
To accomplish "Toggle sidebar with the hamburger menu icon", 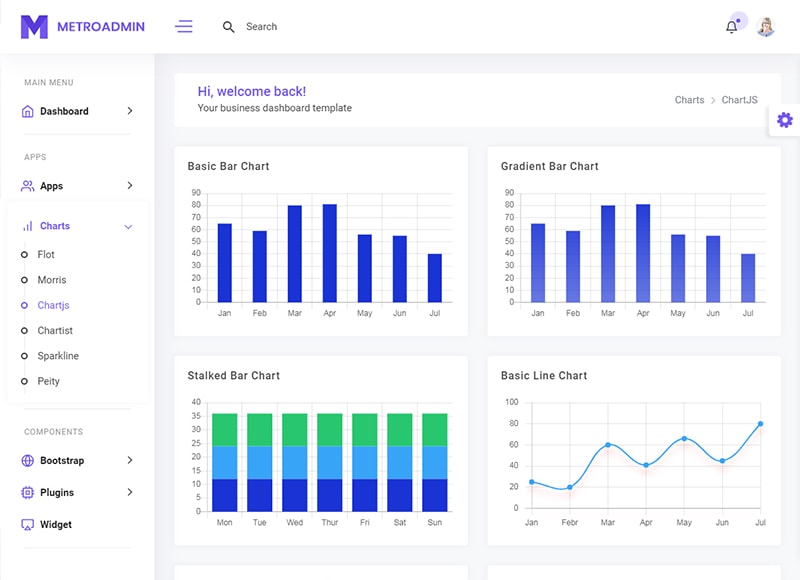I will (x=184, y=27).
